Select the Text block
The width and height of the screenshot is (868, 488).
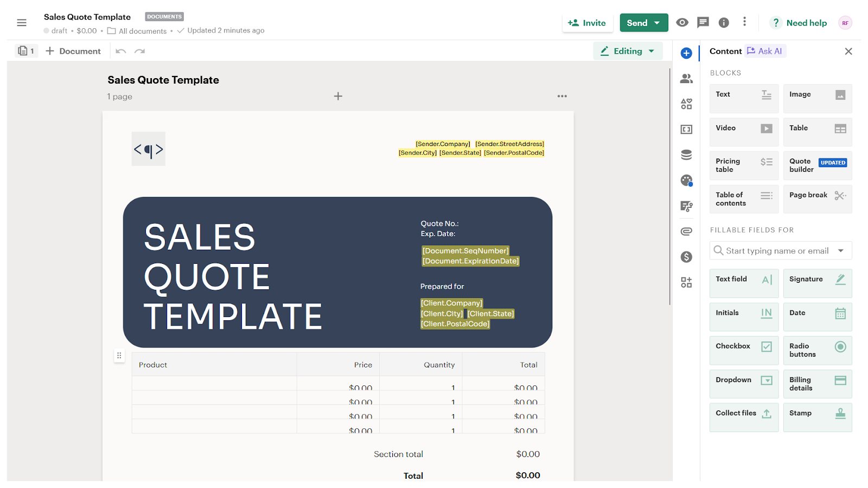[744, 98]
